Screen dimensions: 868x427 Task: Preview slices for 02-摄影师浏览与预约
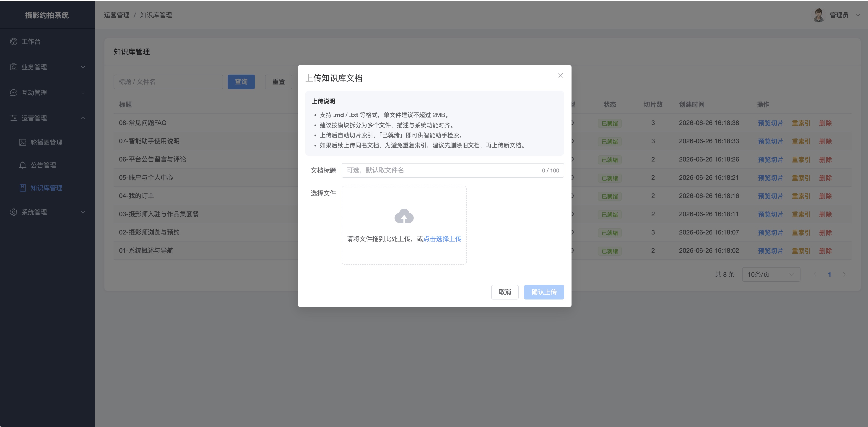tap(770, 232)
